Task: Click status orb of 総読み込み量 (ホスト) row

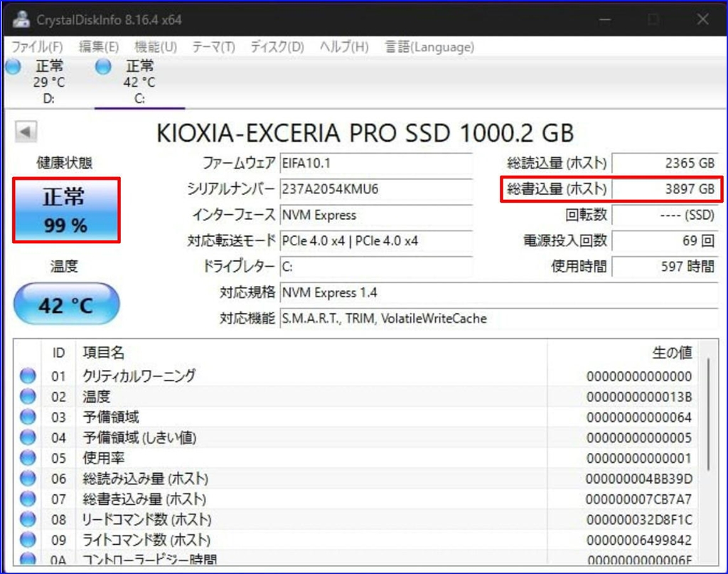Action: click(28, 478)
